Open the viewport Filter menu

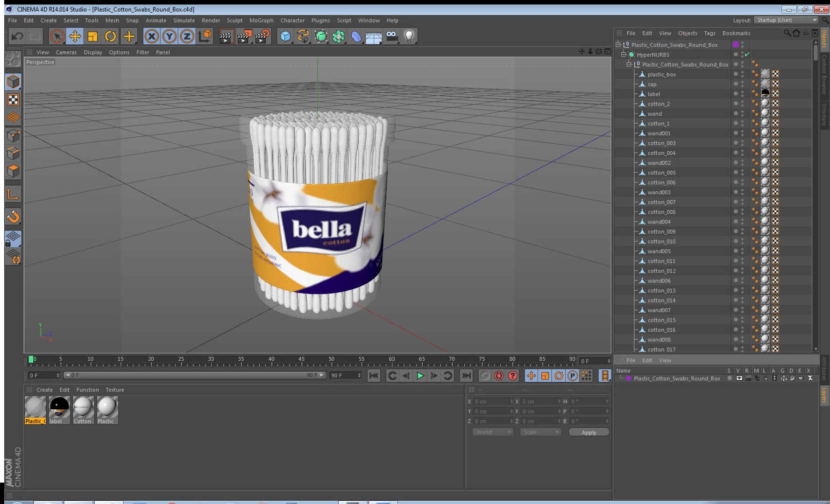[x=142, y=52]
